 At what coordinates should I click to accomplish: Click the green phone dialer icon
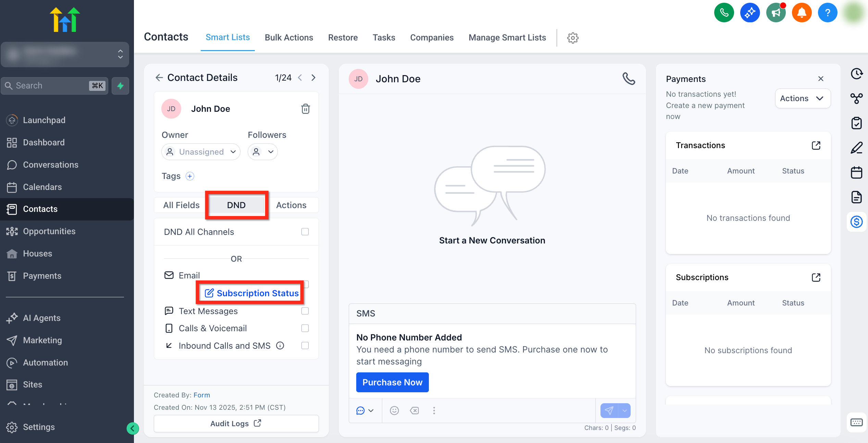(724, 13)
